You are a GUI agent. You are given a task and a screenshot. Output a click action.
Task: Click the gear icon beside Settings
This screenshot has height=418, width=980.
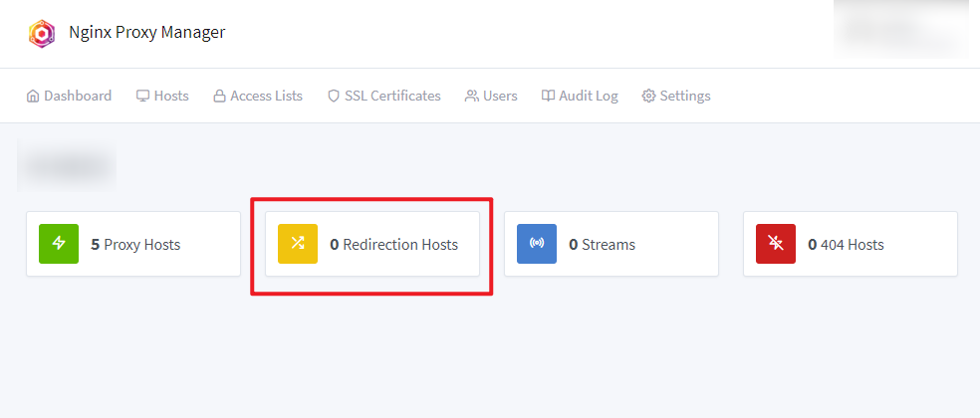[648, 97]
